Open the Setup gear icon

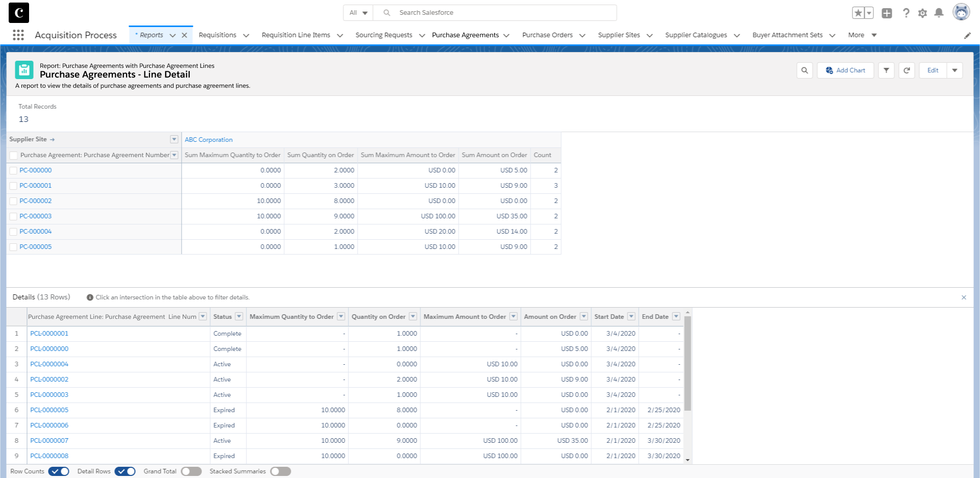[x=922, y=13]
